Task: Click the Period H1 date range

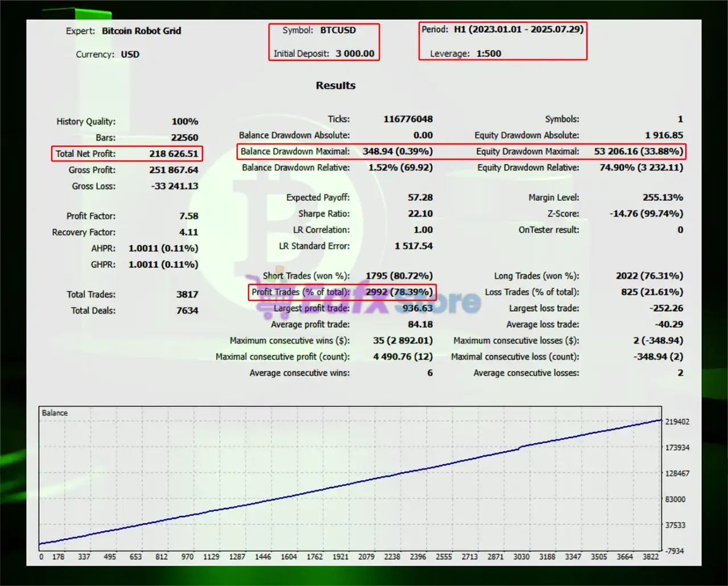Action: pyautogui.click(x=518, y=29)
